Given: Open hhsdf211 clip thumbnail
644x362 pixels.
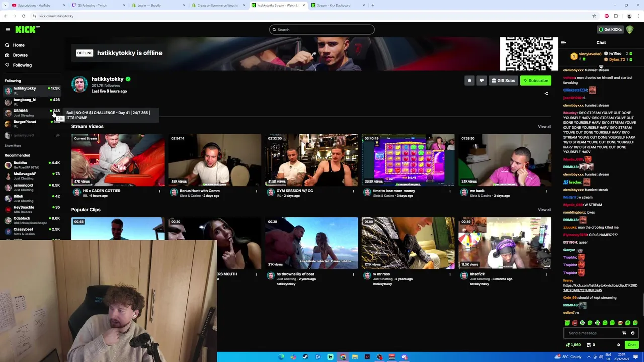Looking at the screenshot, I should pos(505,243).
